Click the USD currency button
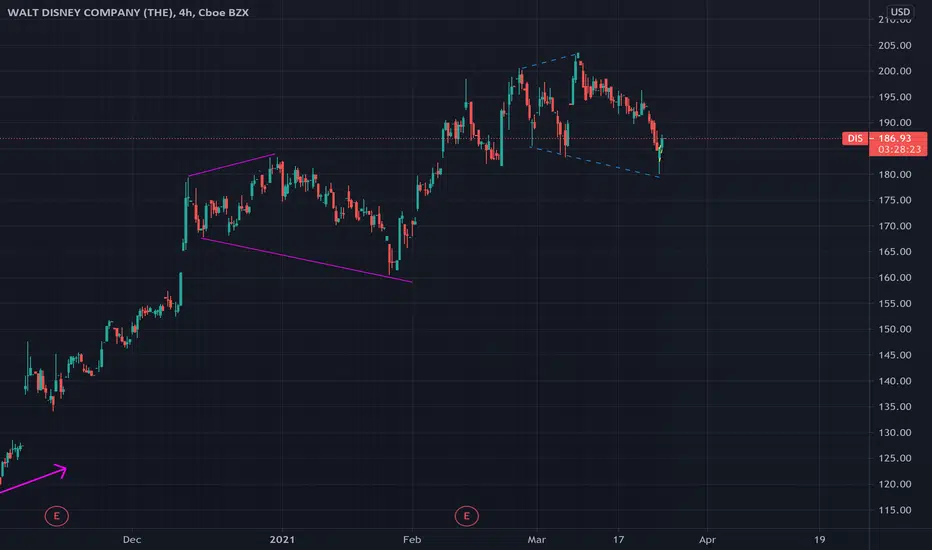The width and height of the screenshot is (932, 550). pos(900,11)
